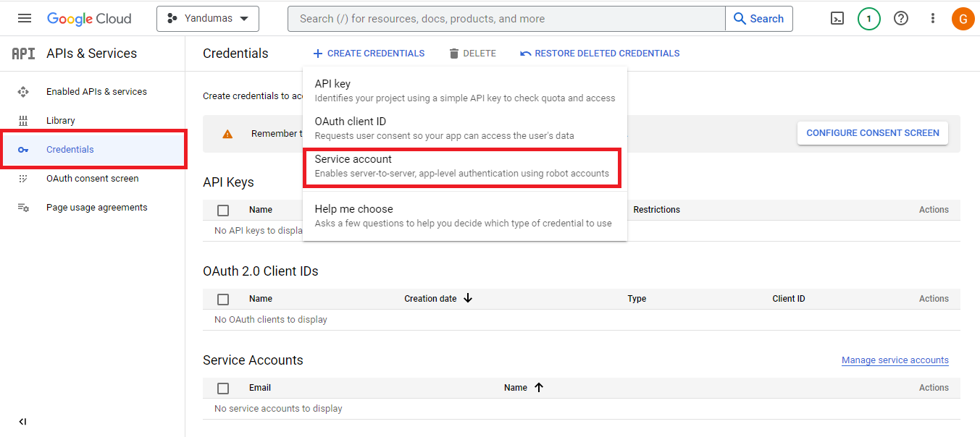Screen dimensions: 980x437
Task: Choose OAuth client ID from the dropdown
Action: 465,128
